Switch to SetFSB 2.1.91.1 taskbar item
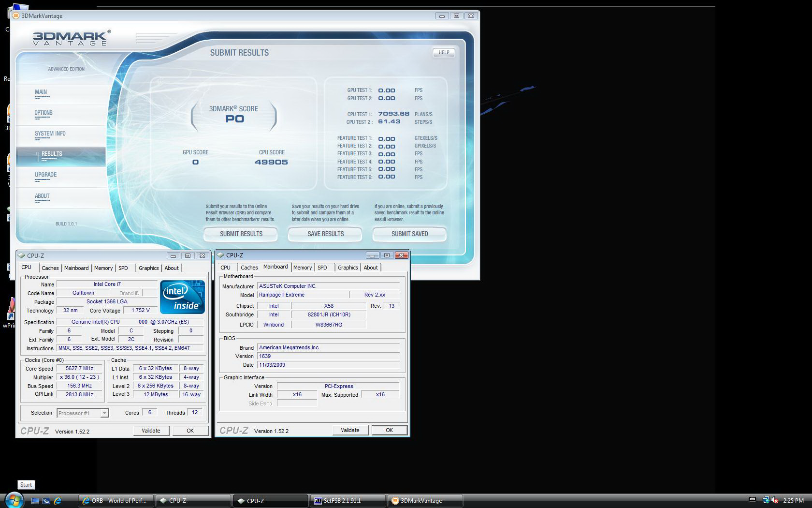Image resolution: width=812 pixels, height=508 pixels. point(348,501)
